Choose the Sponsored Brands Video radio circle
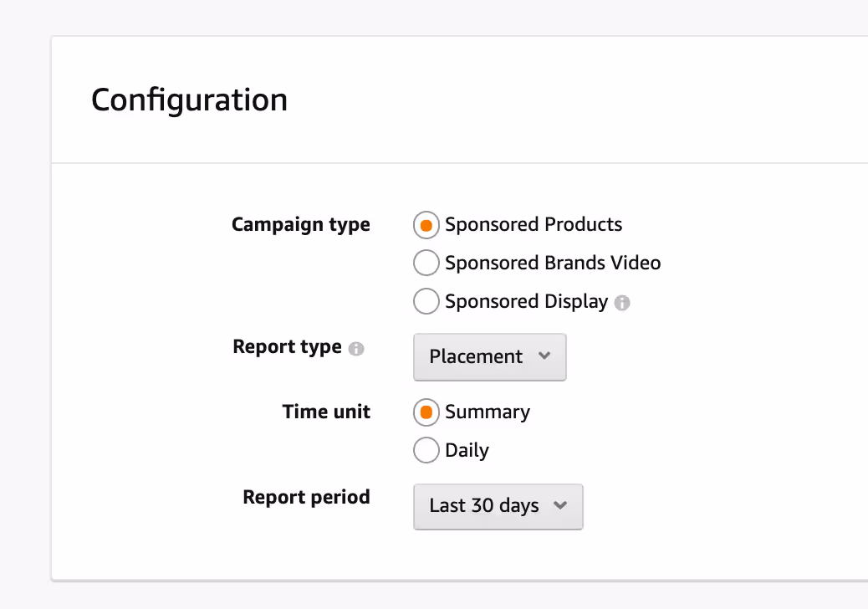 click(426, 264)
